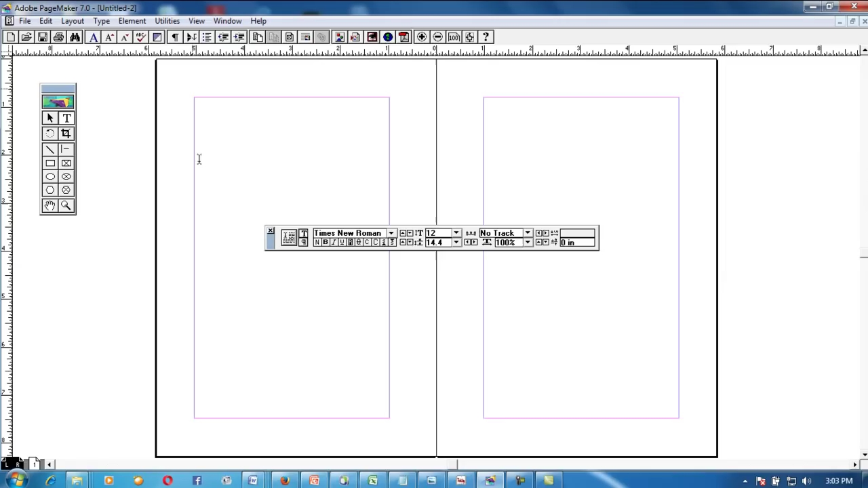The width and height of the screenshot is (868, 488).
Task: Select the Hand tool in toolbox
Action: point(50,205)
